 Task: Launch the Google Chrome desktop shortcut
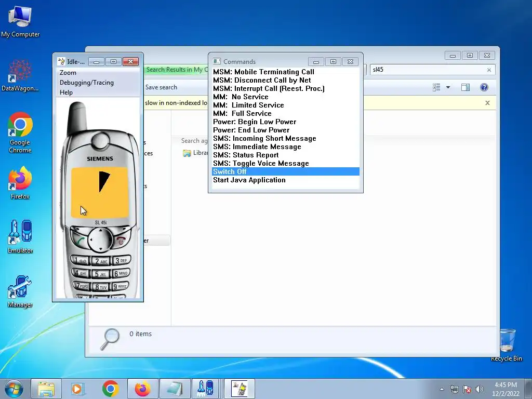click(x=20, y=132)
